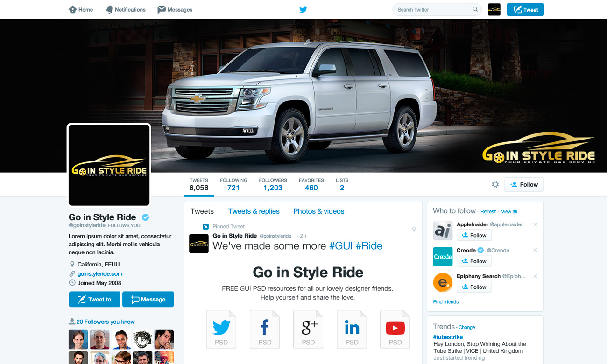The image size is (607, 364).
Task: Select the YouTube PSD resource icon
Action: click(x=395, y=329)
